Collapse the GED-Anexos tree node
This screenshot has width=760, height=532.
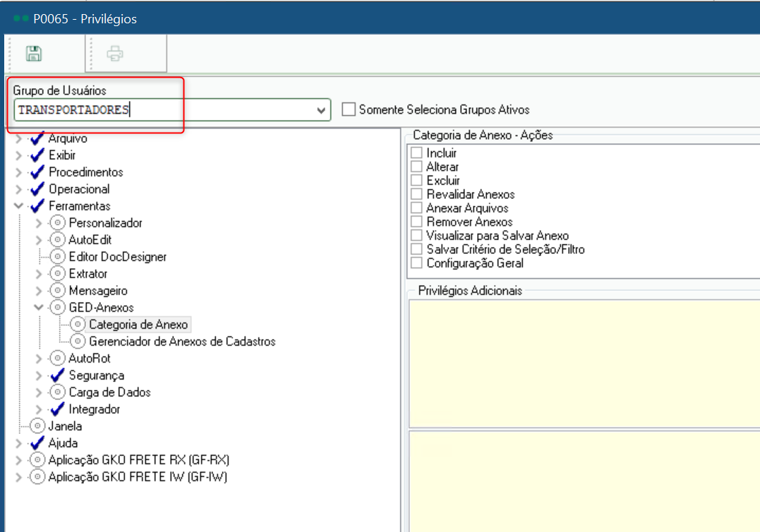tap(39, 307)
